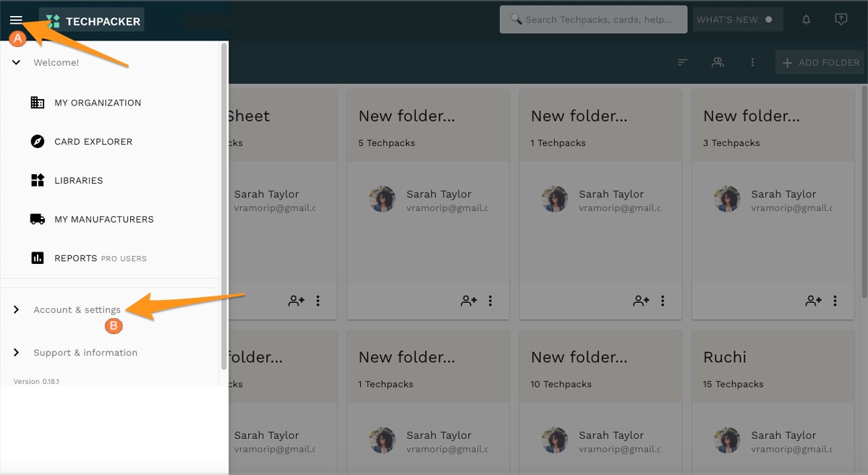Click the Techpacker logo
Image resolution: width=868 pixels, height=475 pixels.
coord(91,20)
